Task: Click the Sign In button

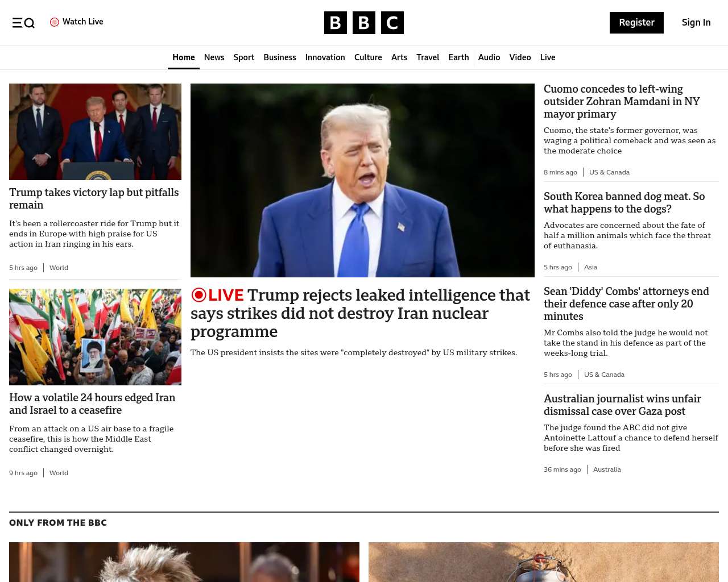Action: tap(696, 23)
